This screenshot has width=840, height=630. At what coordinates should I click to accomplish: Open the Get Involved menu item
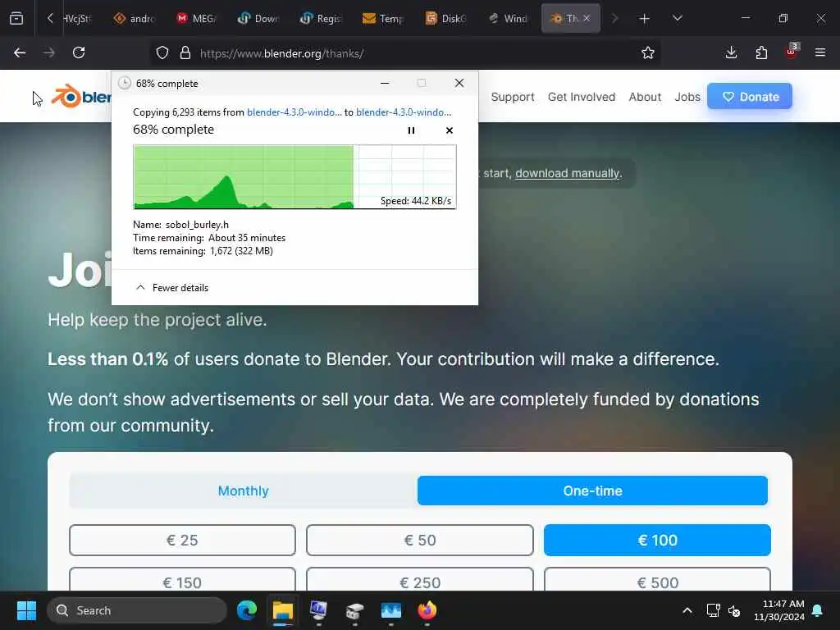[x=582, y=97]
